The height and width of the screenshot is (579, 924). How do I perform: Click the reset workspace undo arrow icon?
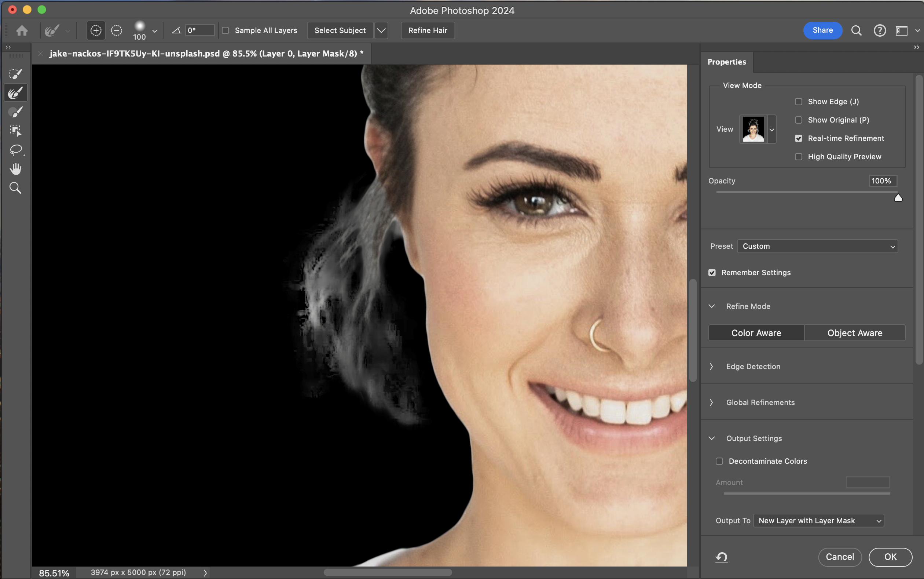pyautogui.click(x=721, y=557)
